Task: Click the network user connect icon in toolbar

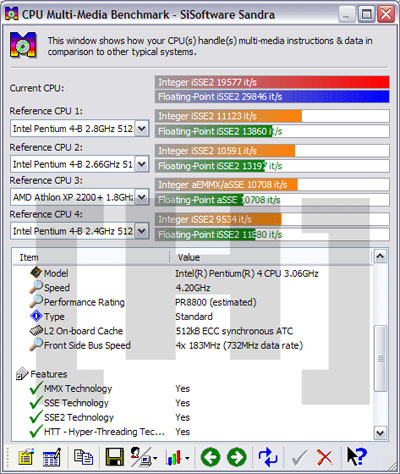Action: point(144,456)
